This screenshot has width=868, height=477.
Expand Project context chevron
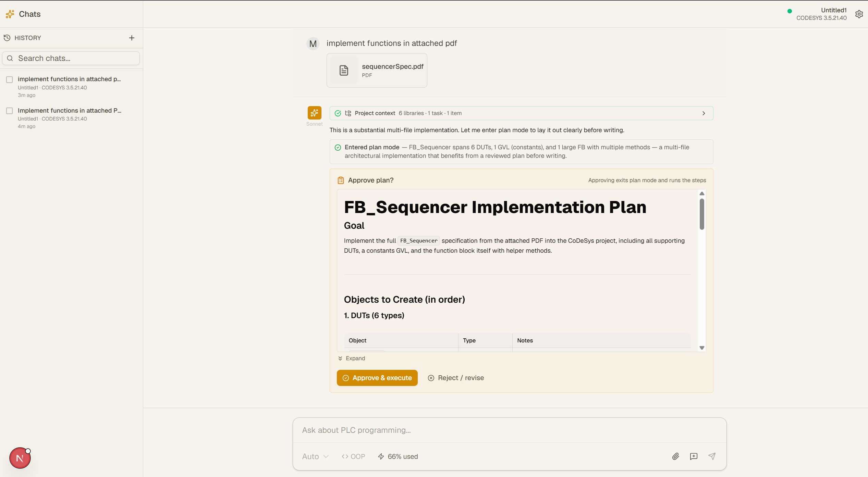pyautogui.click(x=704, y=113)
